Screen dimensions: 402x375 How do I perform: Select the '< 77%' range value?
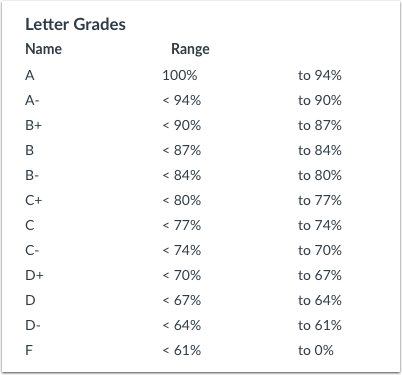pos(182,225)
